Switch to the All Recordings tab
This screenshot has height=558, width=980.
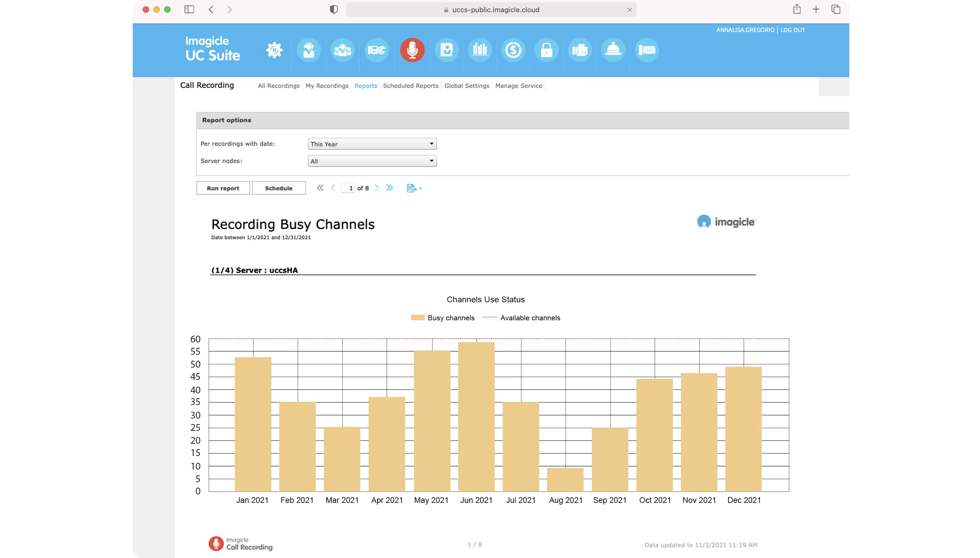tap(278, 86)
